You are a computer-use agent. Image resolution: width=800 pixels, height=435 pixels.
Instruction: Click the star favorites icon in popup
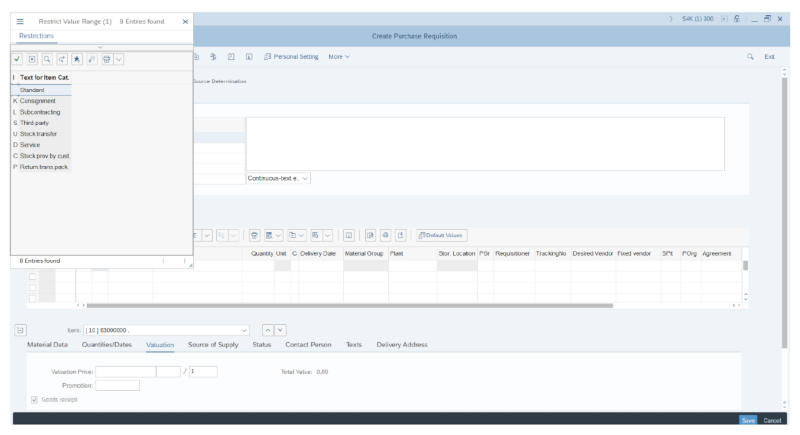[x=76, y=61]
